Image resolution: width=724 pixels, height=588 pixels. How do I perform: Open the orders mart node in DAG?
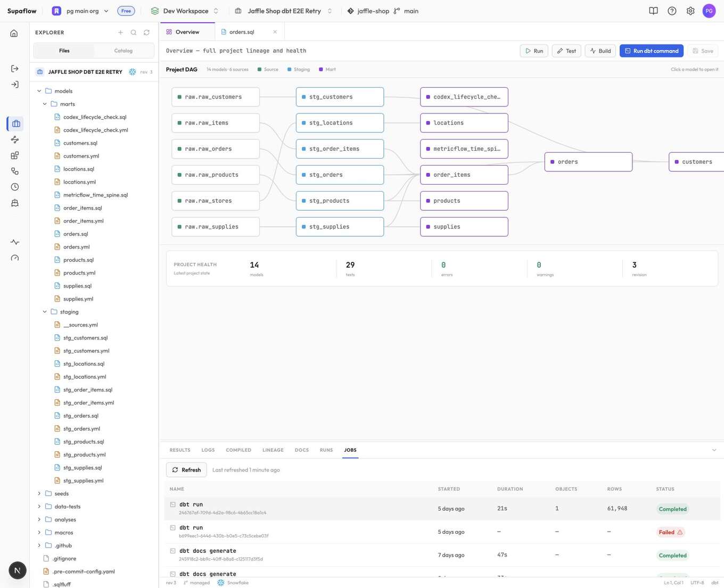[x=588, y=162]
